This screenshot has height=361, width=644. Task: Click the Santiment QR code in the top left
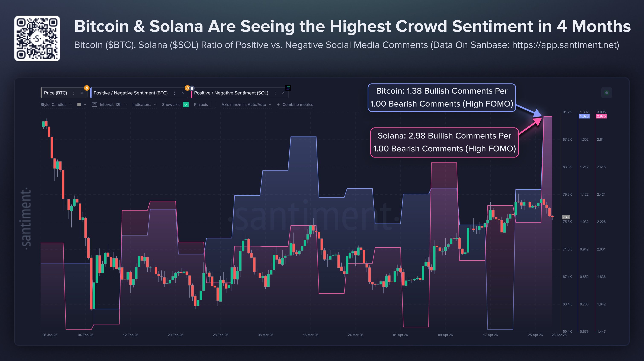click(x=37, y=38)
